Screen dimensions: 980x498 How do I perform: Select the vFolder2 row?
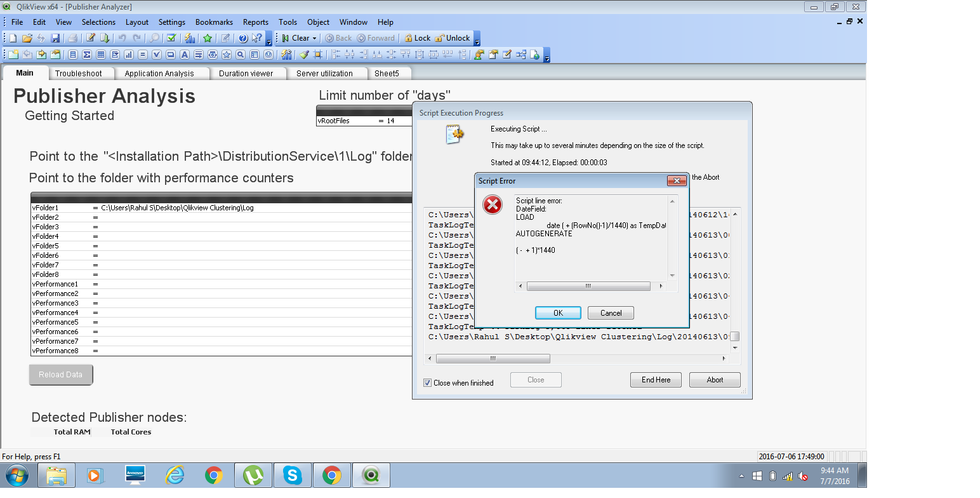(222, 217)
